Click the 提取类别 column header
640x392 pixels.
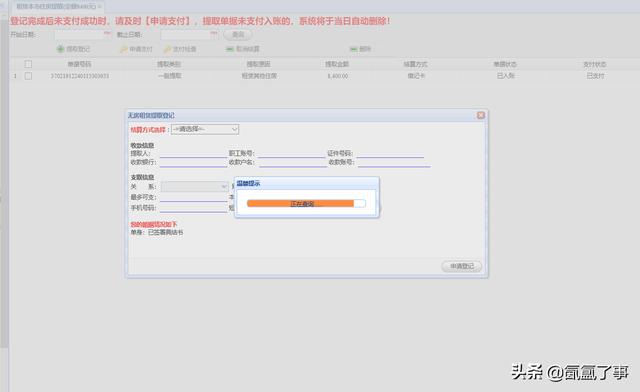pos(169,64)
